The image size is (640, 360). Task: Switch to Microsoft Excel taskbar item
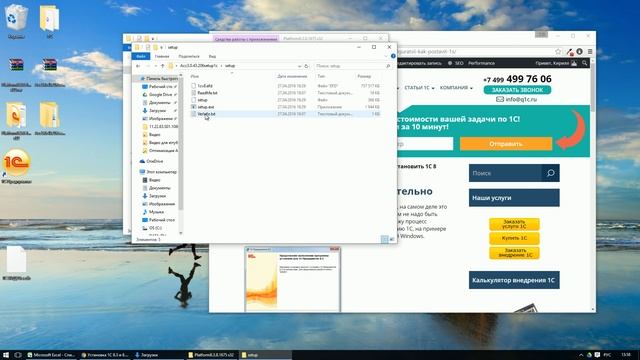[51, 355]
